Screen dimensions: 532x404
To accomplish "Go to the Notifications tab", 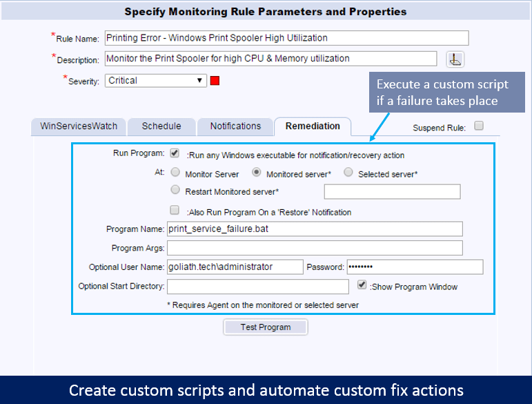I will pyautogui.click(x=235, y=126).
